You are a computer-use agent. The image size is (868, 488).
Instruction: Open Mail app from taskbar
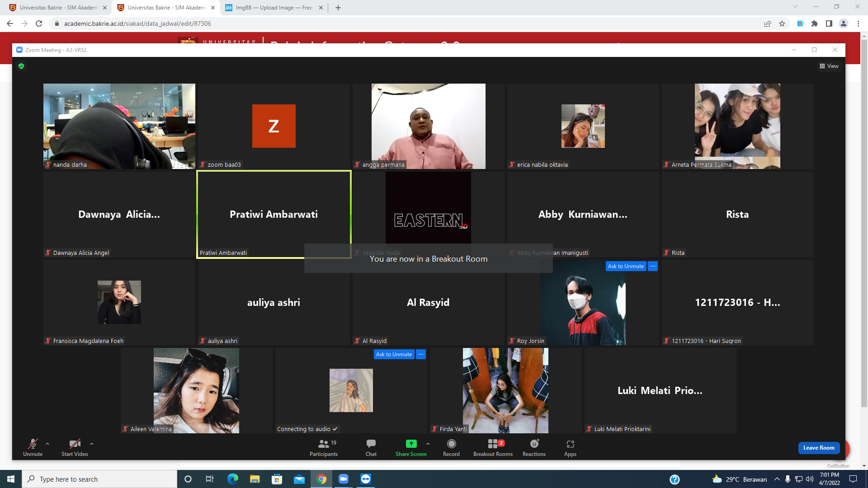[299, 479]
